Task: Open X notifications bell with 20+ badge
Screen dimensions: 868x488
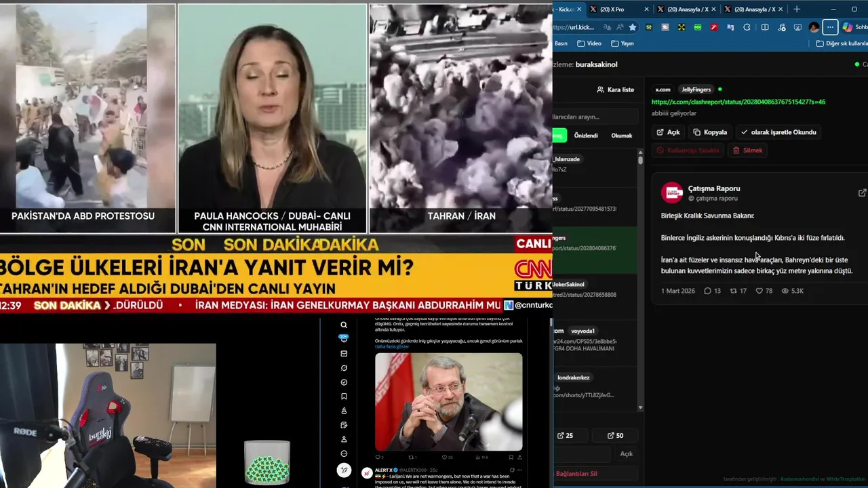Action: click(x=344, y=339)
